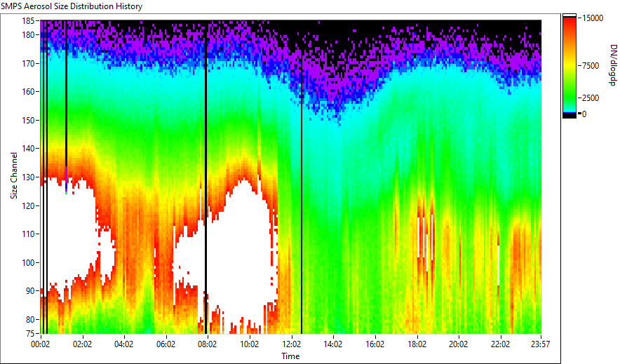620x364 pixels.
Task: Click the 110 tick on the size axis
Action: click(x=27, y=234)
